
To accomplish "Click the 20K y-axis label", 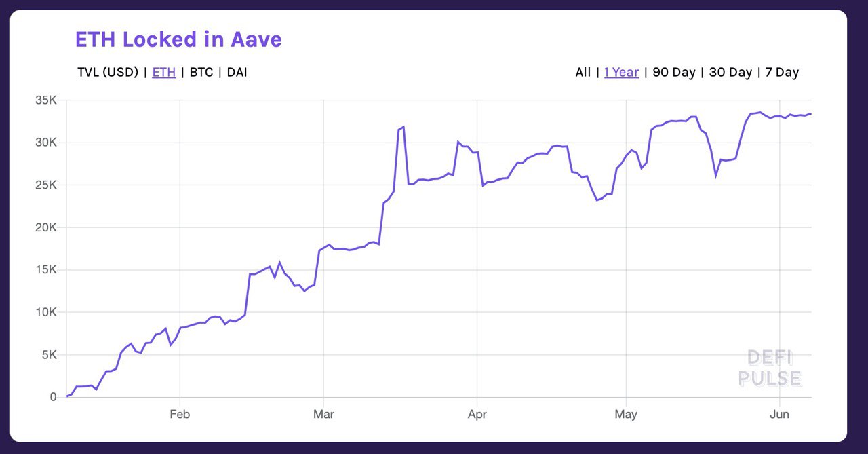I will [46, 227].
